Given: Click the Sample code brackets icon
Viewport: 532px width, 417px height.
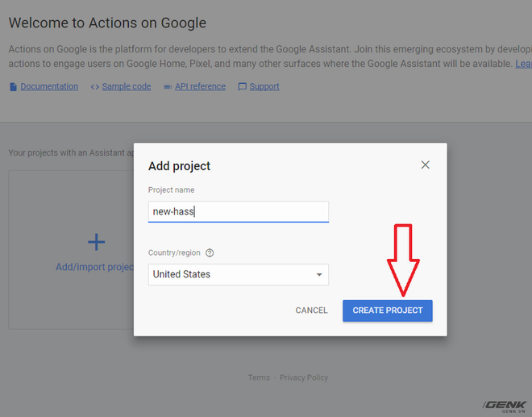Looking at the screenshot, I should pyautogui.click(x=94, y=87).
